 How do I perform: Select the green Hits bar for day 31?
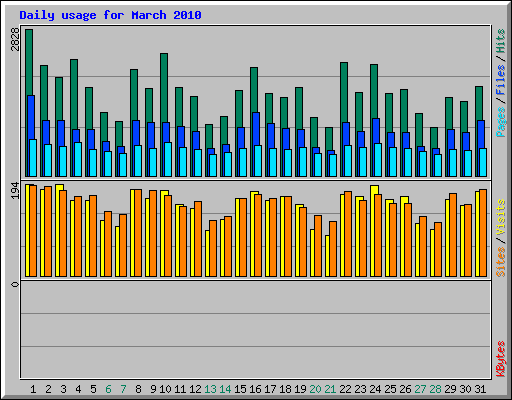coord(479,103)
